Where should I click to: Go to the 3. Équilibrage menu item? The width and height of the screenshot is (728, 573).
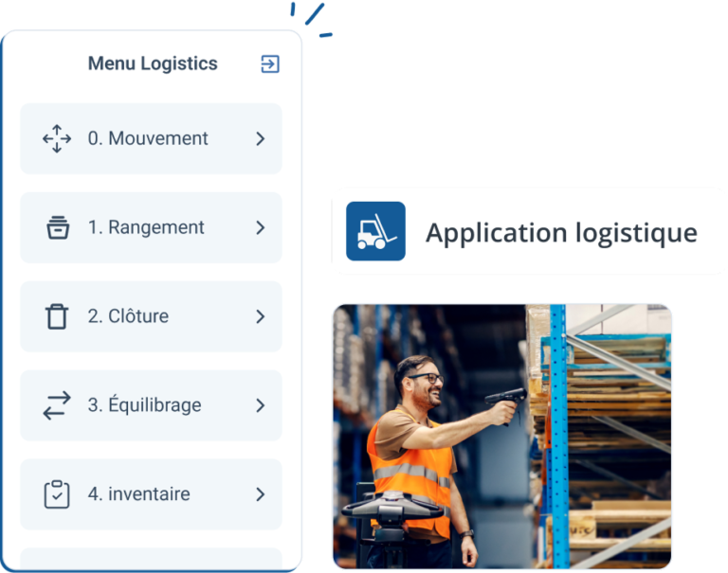point(151,405)
